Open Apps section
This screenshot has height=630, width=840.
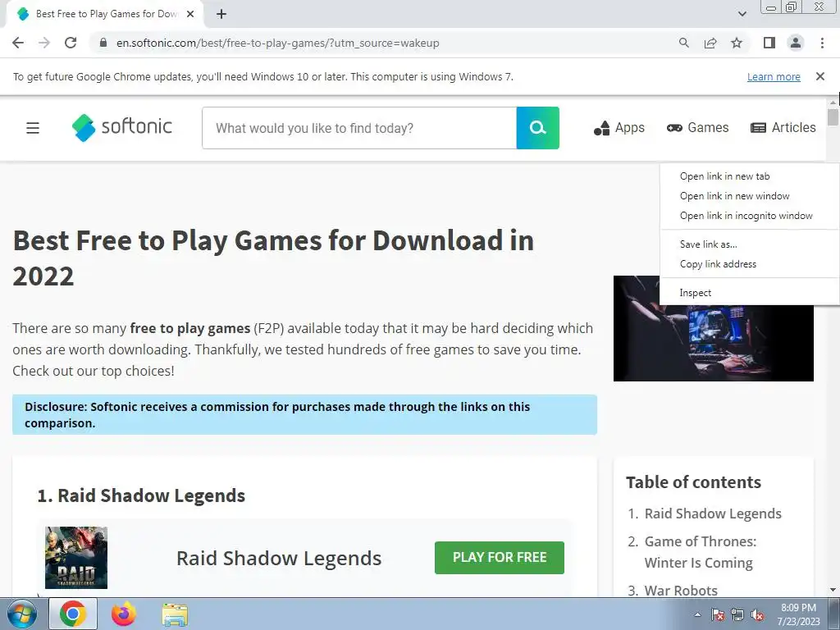point(619,128)
